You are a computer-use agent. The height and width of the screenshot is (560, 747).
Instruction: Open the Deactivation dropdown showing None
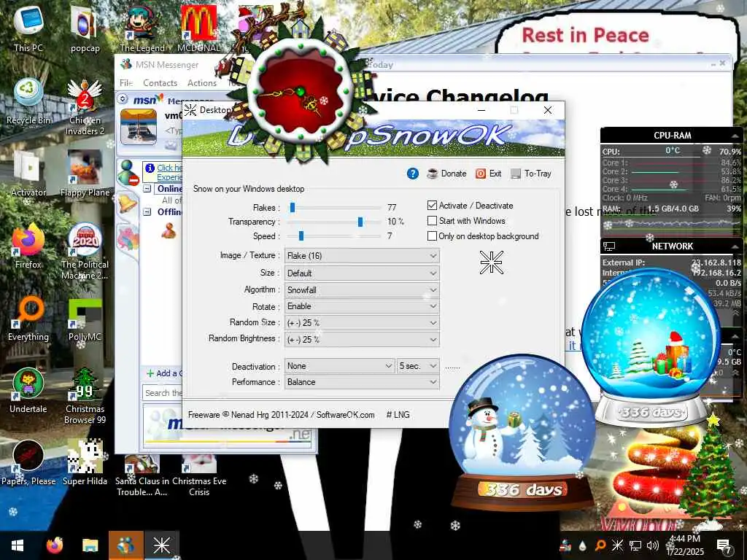pyautogui.click(x=339, y=366)
